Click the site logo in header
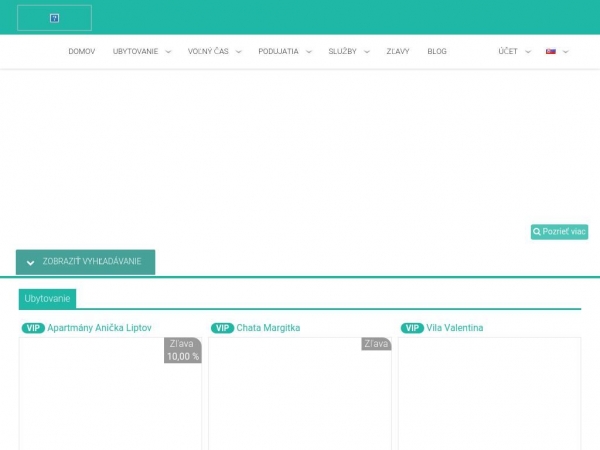This screenshot has height=450, width=600. point(55,18)
